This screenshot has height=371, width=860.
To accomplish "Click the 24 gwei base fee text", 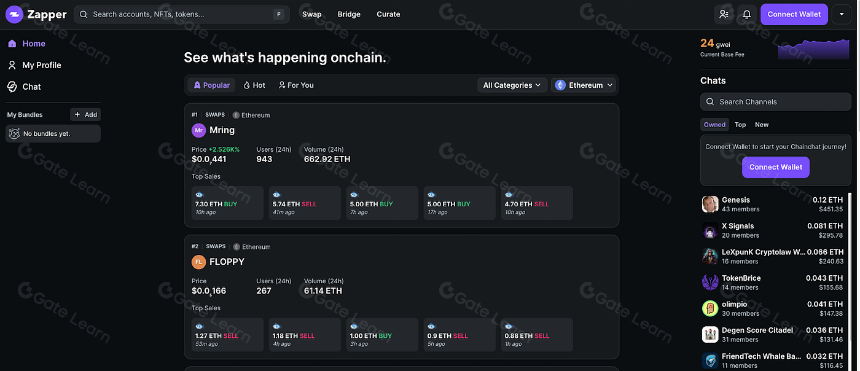I will (715, 43).
